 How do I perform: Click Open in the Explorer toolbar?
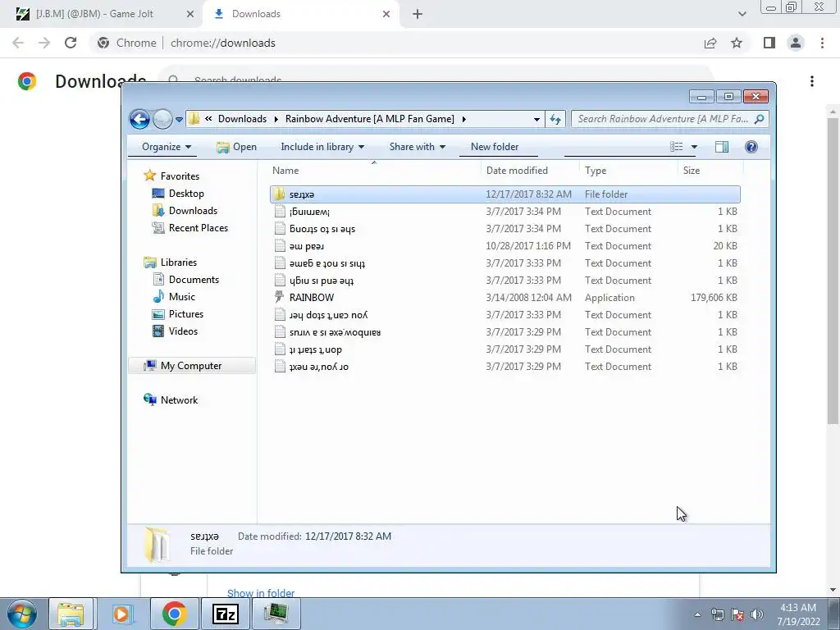236,147
